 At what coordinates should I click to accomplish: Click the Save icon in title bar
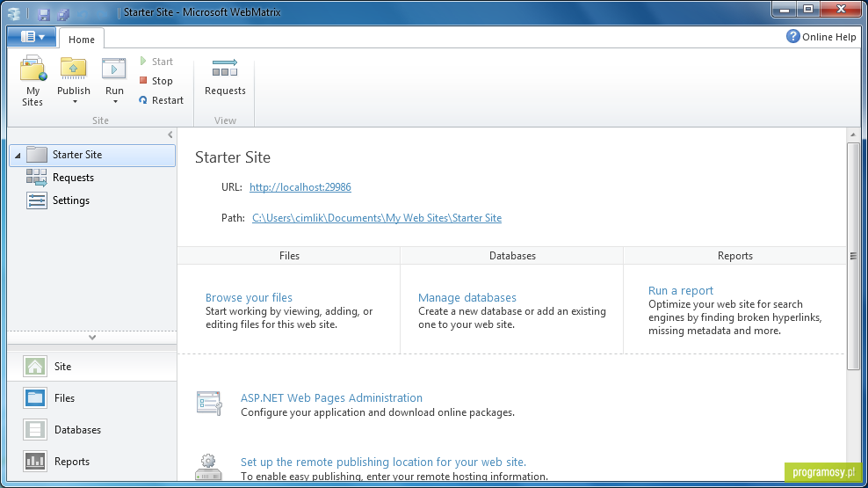click(44, 13)
